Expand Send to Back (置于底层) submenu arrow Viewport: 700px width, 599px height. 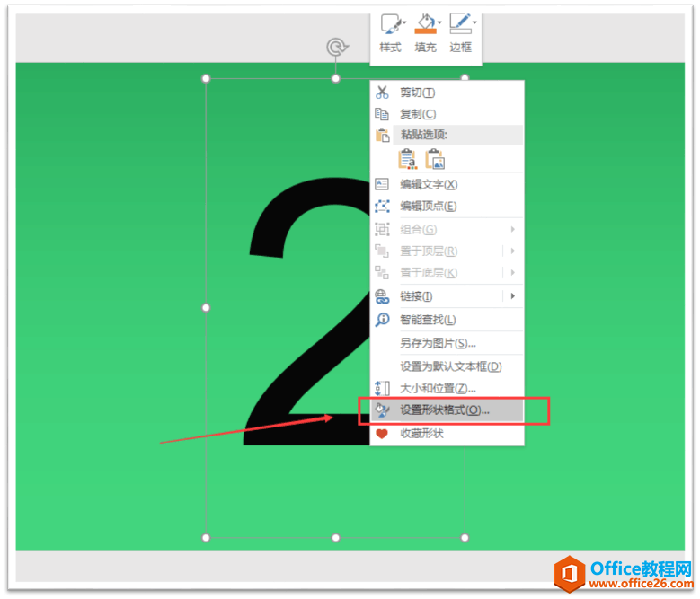coord(513,272)
